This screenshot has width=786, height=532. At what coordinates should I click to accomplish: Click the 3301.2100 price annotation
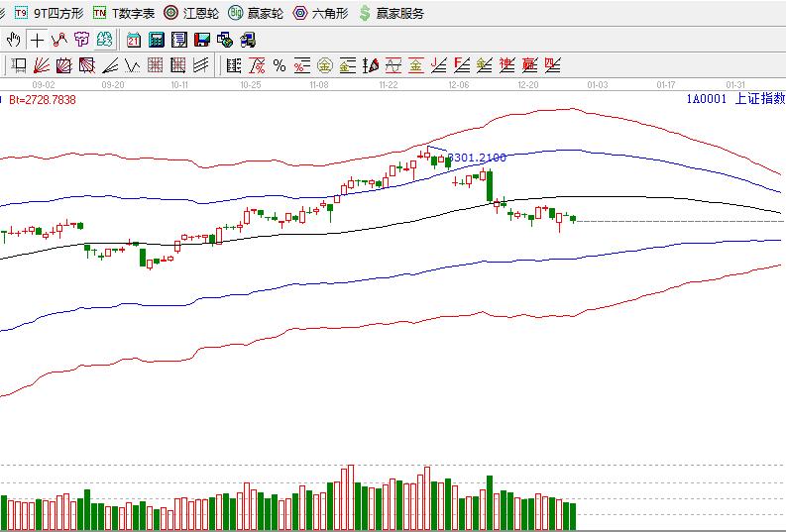point(478,158)
